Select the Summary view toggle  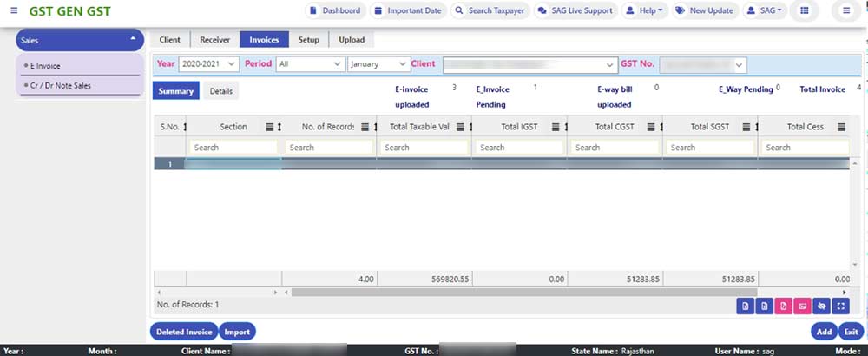tap(175, 91)
